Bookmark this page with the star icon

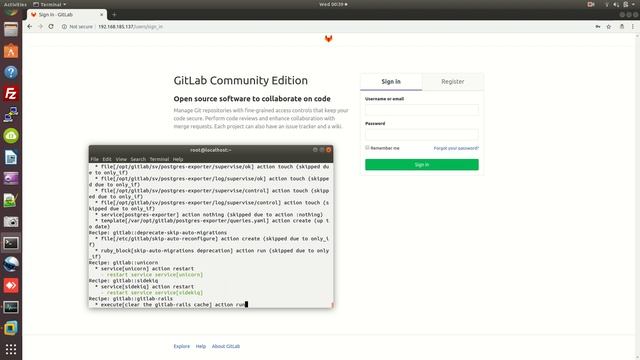point(609,27)
